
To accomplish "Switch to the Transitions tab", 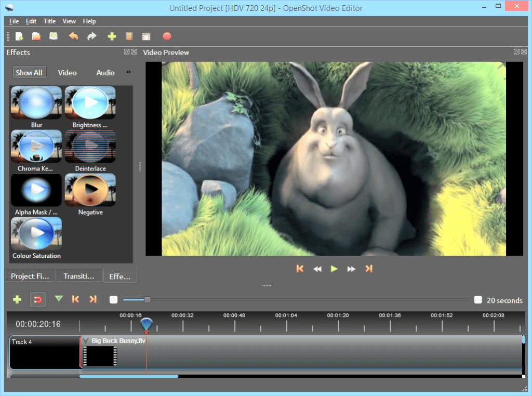I will click(x=79, y=276).
